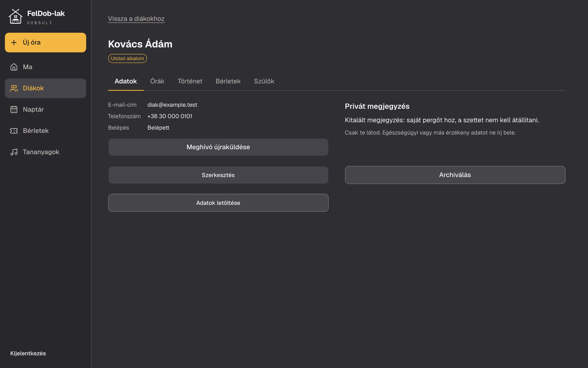Switch to the Szülők tab
This screenshot has height=368, width=588.
264,81
